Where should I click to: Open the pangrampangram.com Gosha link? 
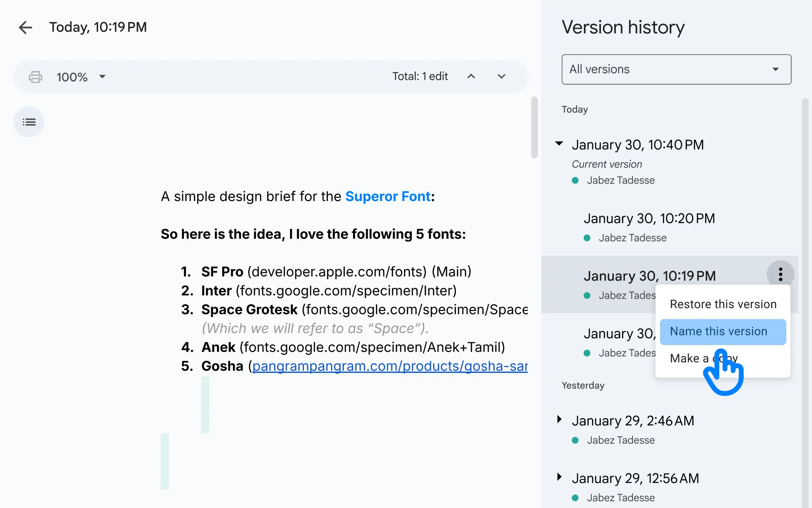(390, 366)
